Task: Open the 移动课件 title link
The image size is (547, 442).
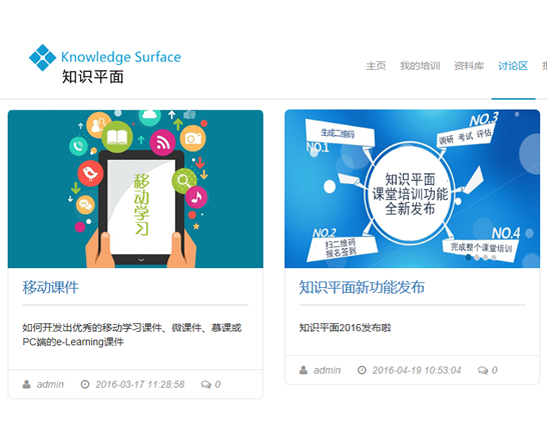Action: [x=51, y=287]
